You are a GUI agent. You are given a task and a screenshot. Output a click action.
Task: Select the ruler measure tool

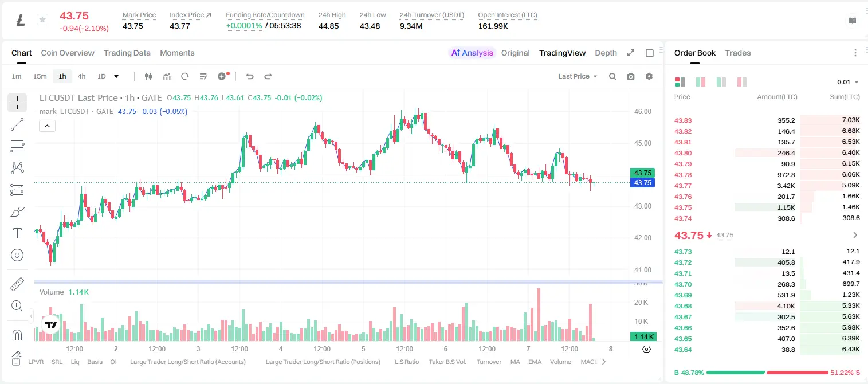[17, 284]
